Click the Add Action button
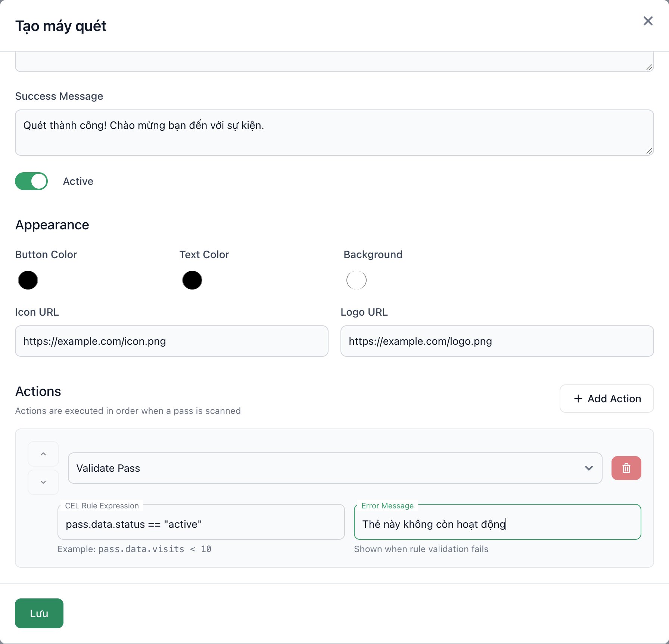669x644 pixels. (x=607, y=399)
